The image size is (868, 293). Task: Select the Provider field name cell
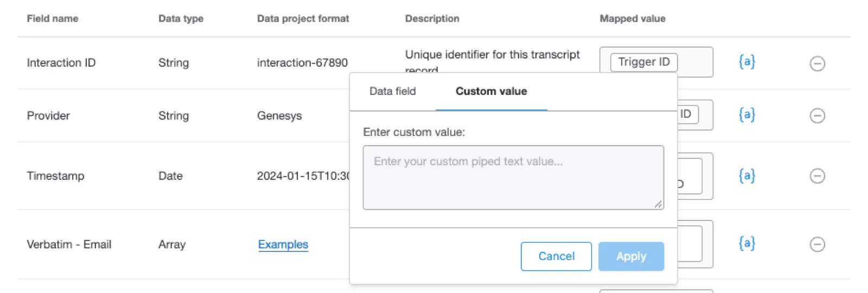pos(48,115)
